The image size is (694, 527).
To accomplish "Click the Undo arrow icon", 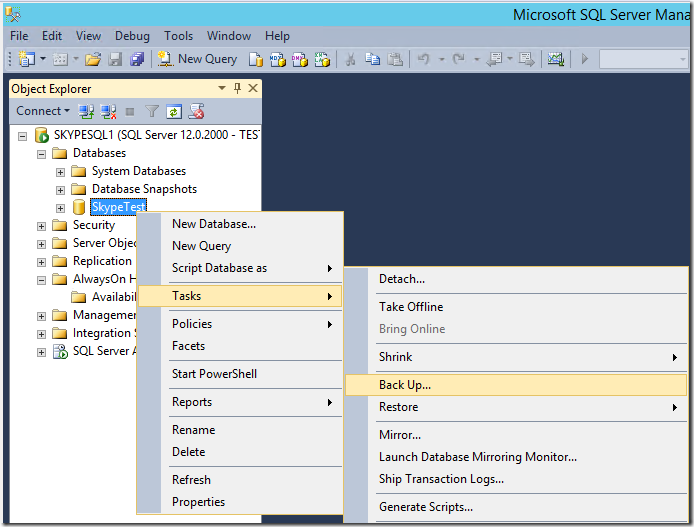I will click(424, 59).
